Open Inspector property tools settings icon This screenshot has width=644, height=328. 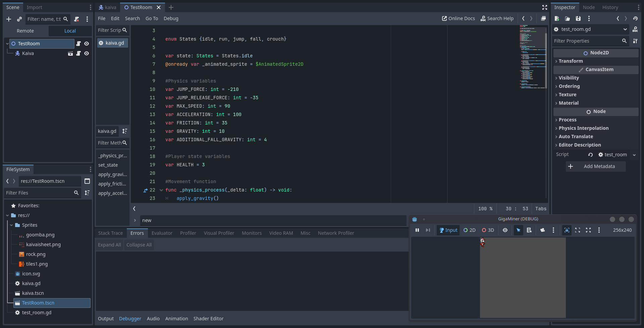point(635,41)
